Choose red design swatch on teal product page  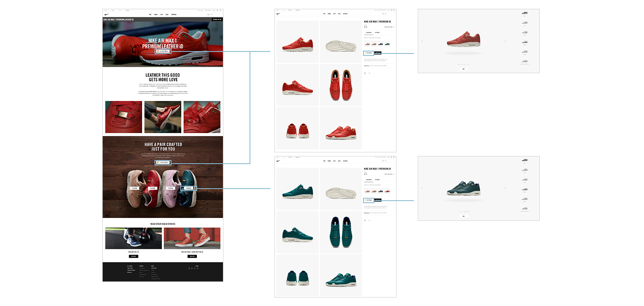click(x=387, y=191)
